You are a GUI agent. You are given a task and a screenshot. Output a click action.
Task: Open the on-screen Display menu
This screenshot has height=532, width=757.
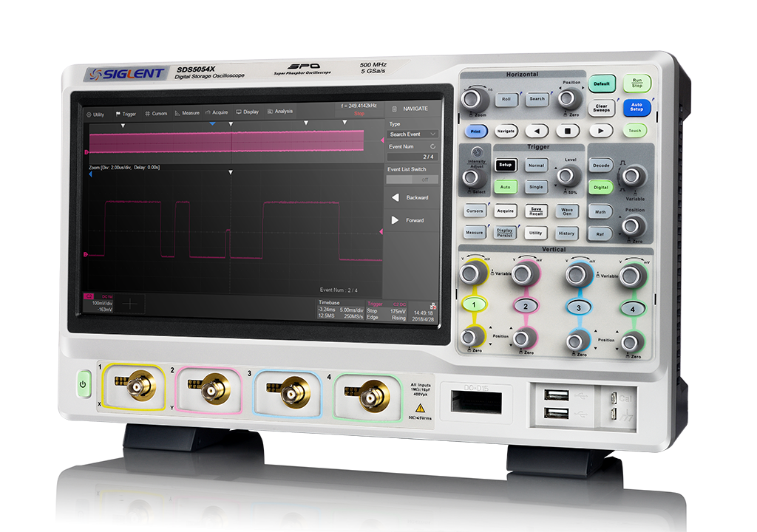coord(247,112)
